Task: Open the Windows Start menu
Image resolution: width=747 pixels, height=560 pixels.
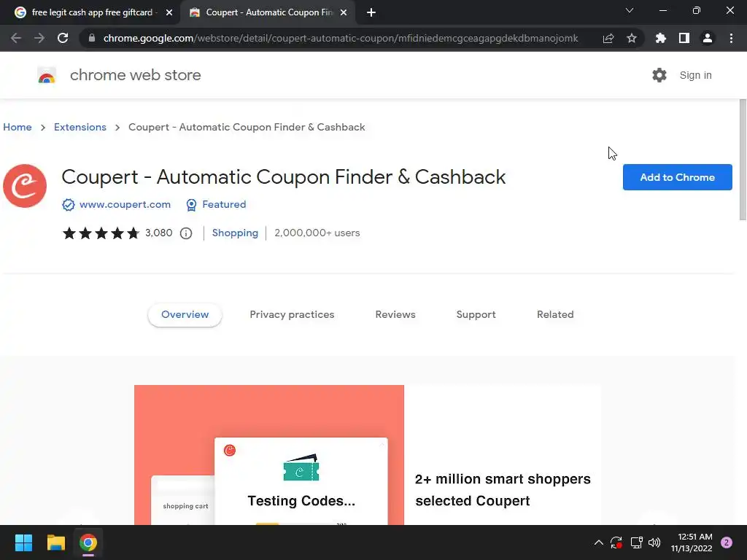Action: pyautogui.click(x=23, y=542)
